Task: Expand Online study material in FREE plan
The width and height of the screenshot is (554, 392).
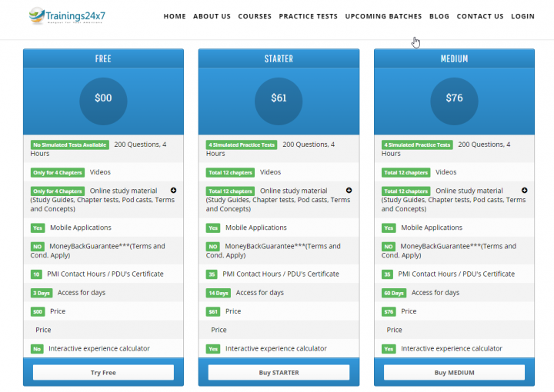Action: 173,190
